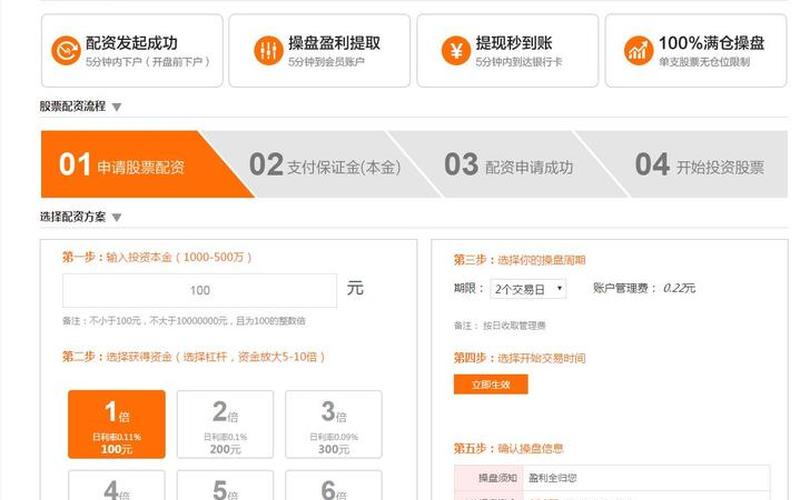Click the 提现秒到账 feature card title

click(514, 43)
